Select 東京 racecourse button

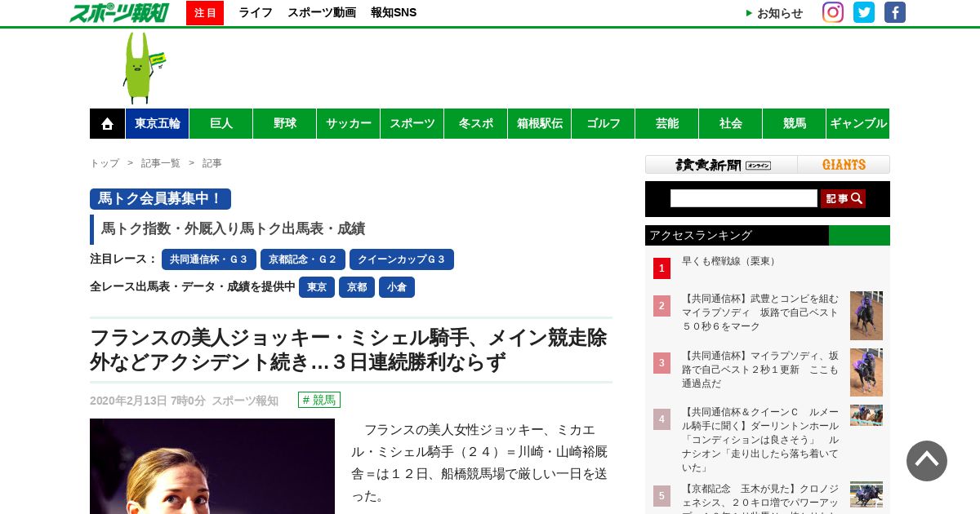pyautogui.click(x=317, y=287)
